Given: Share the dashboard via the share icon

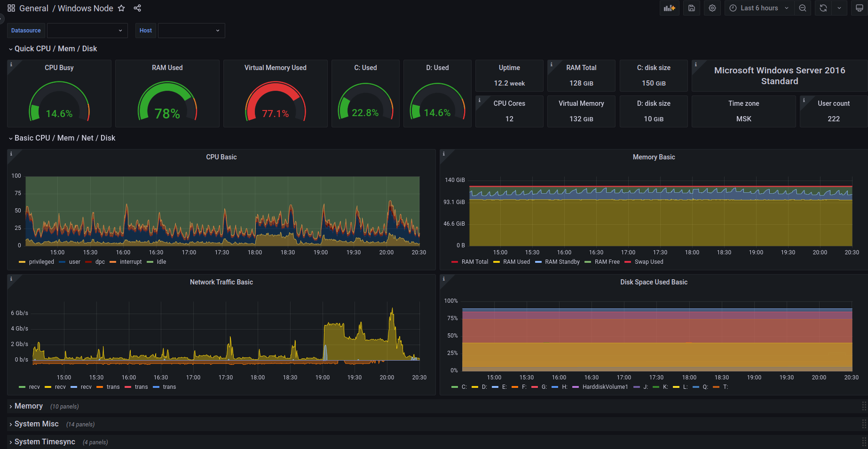Looking at the screenshot, I should pyautogui.click(x=137, y=8).
